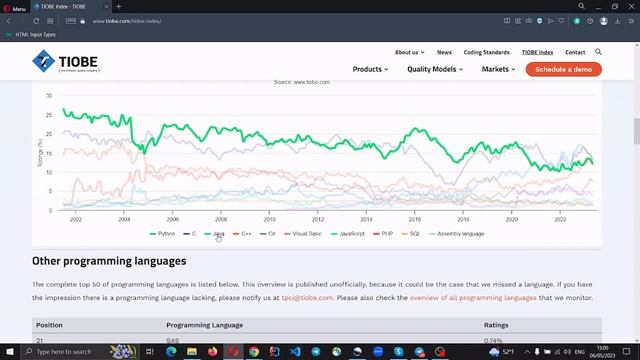This screenshot has height=360, width=640.
Task: Open the ad blocker shield icon
Action: pyautogui.click(x=540, y=21)
